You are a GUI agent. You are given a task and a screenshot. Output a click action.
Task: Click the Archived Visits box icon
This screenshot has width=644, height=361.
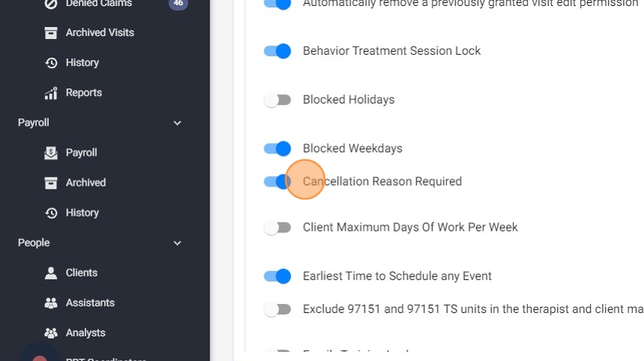pyautogui.click(x=51, y=33)
